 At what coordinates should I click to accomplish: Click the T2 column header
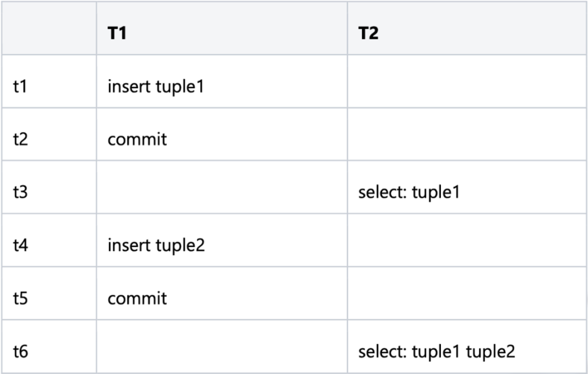pyautogui.click(x=369, y=33)
